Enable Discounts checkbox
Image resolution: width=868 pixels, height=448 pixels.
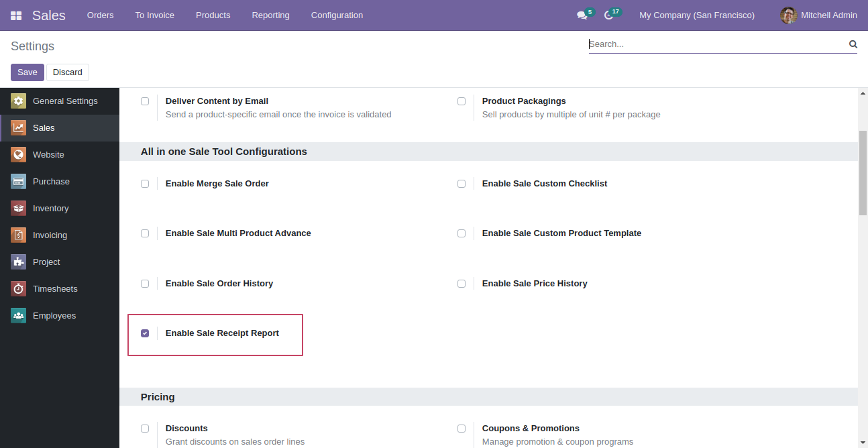[x=145, y=429]
